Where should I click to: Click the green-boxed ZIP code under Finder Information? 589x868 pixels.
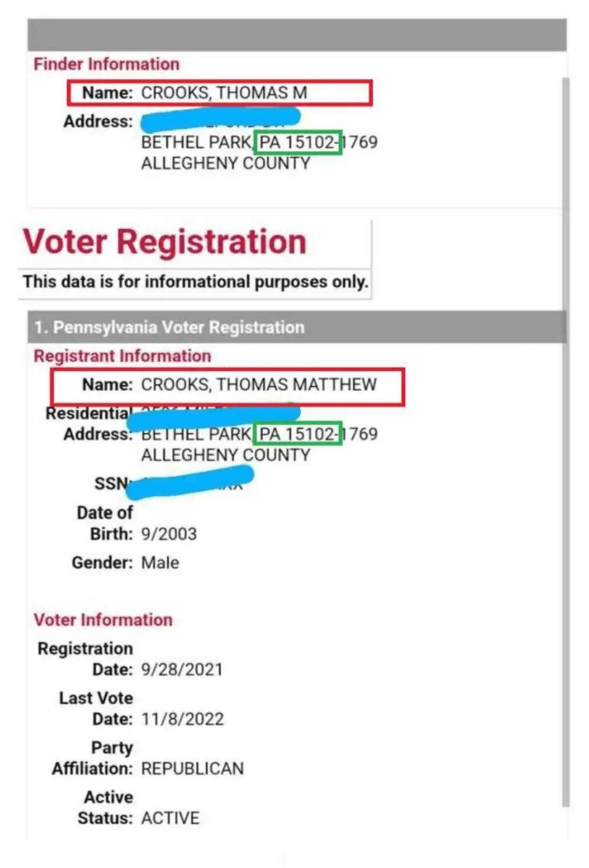pos(297,142)
